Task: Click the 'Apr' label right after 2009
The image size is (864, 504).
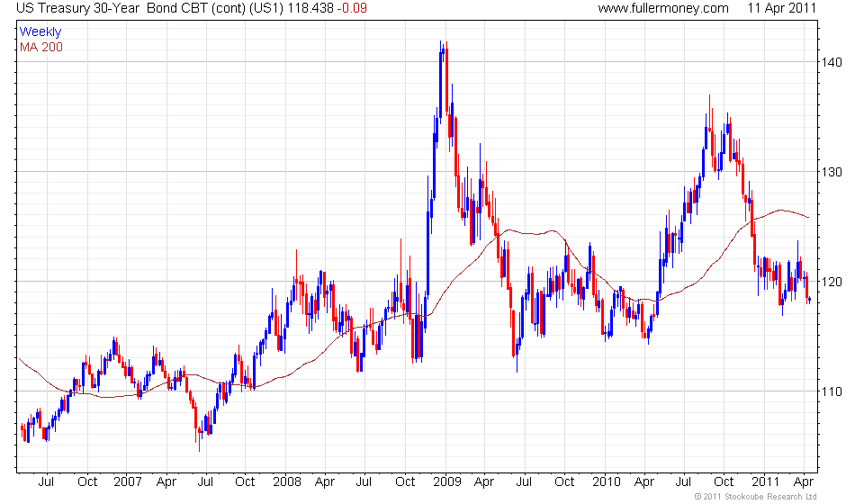Action: pyautogui.click(x=484, y=482)
